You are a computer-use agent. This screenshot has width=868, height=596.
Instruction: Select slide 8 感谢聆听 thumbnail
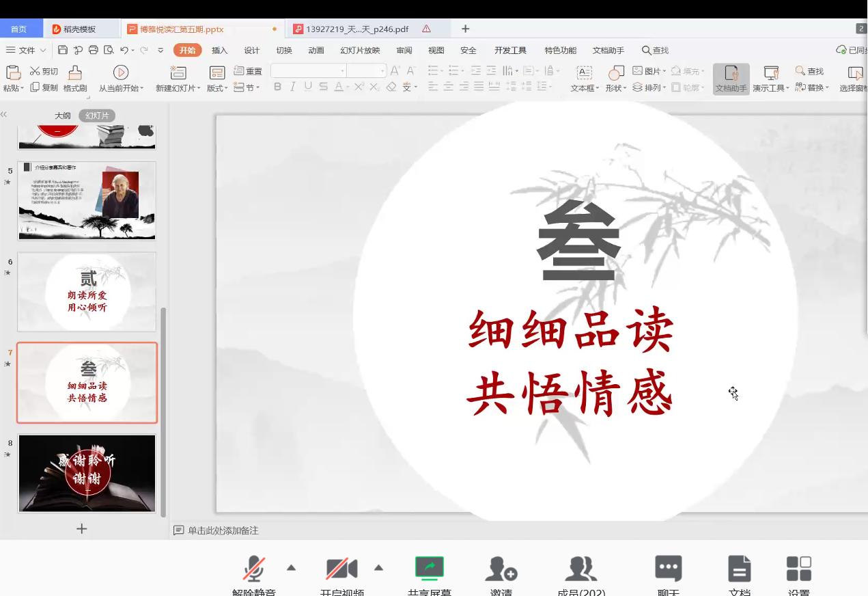87,473
